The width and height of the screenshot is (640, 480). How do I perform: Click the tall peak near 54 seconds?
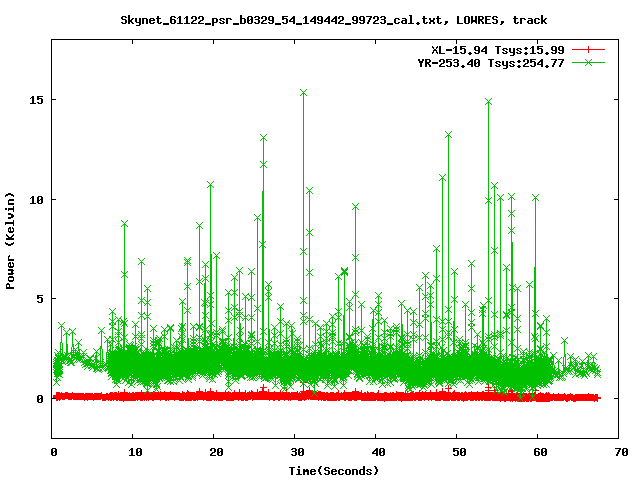tap(488, 102)
